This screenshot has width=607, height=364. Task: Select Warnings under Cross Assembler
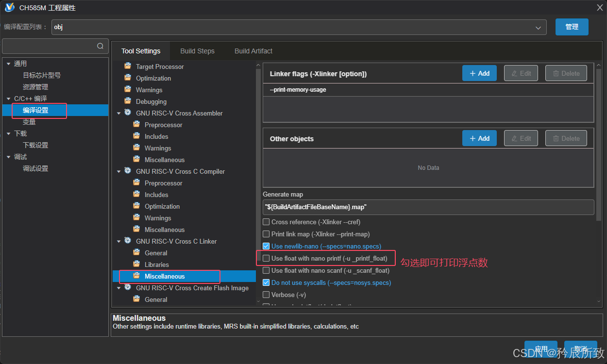[158, 148]
